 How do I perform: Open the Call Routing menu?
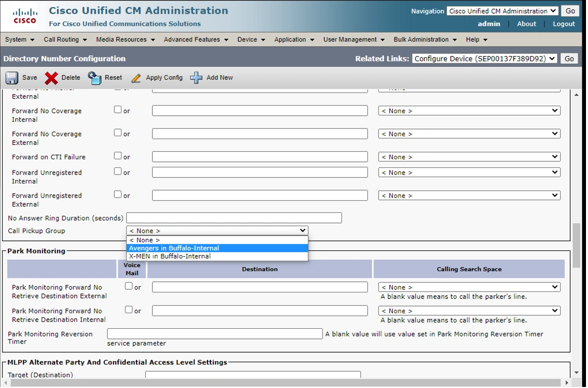coord(65,39)
